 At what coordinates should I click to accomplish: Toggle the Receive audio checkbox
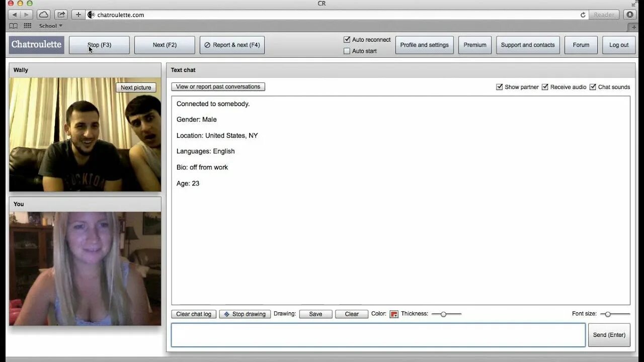pyautogui.click(x=545, y=87)
